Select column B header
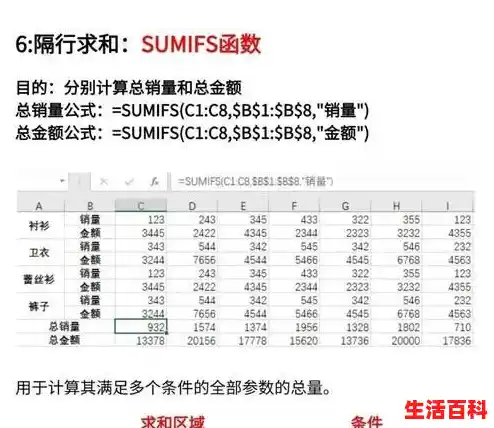Viewport: 494px width, 428px height. pyautogui.click(x=90, y=206)
